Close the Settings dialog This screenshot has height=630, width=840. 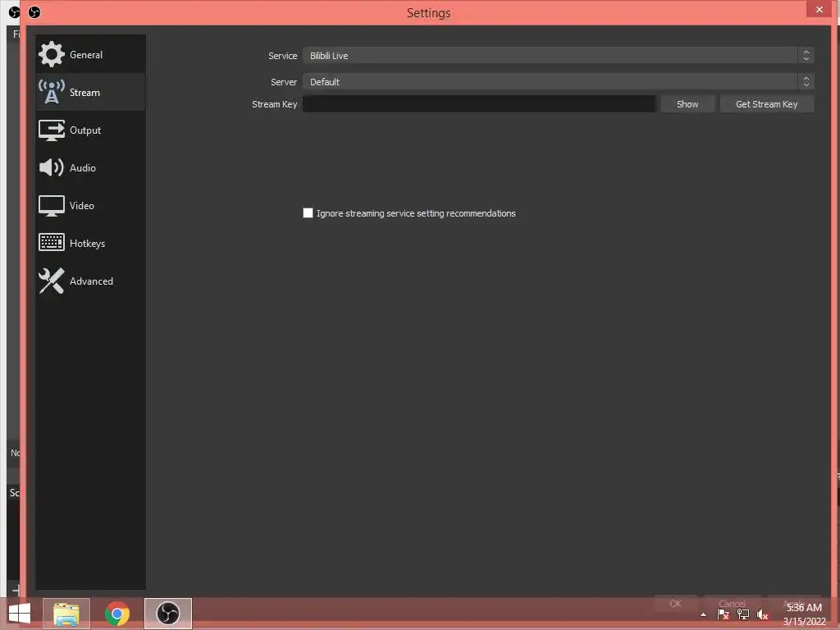click(x=819, y=9)
